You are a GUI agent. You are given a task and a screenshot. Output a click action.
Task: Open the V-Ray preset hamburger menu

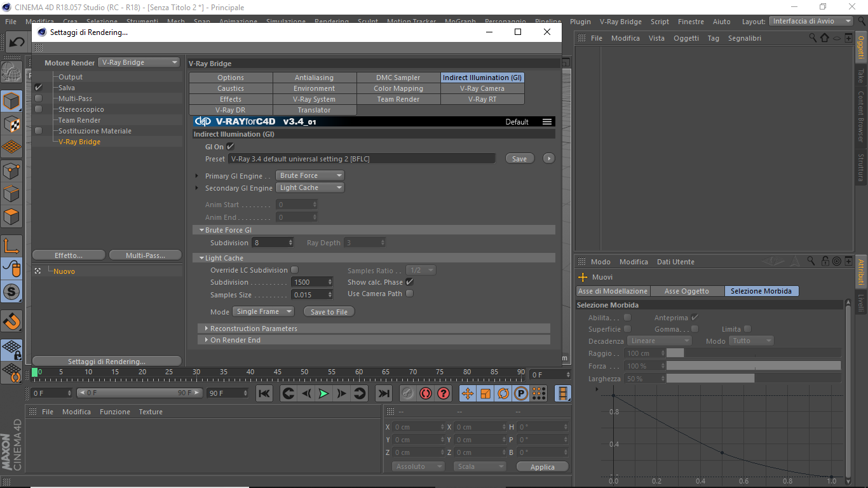(x=547, y=121)
